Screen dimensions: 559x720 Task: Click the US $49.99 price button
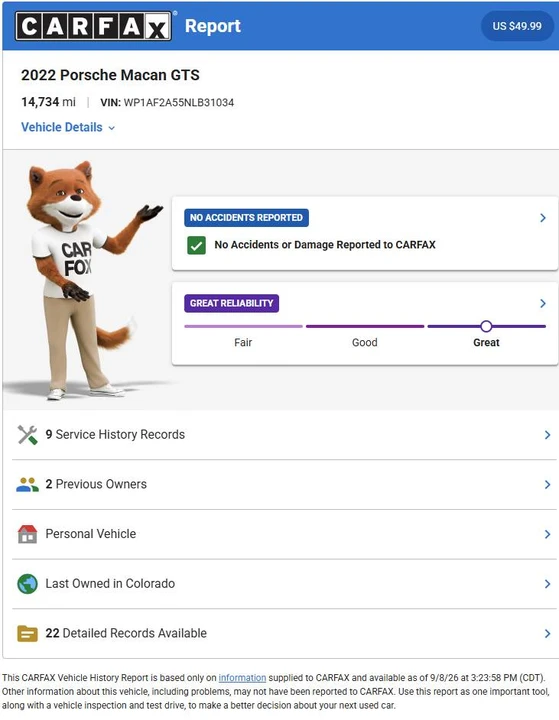pos(517,26)
